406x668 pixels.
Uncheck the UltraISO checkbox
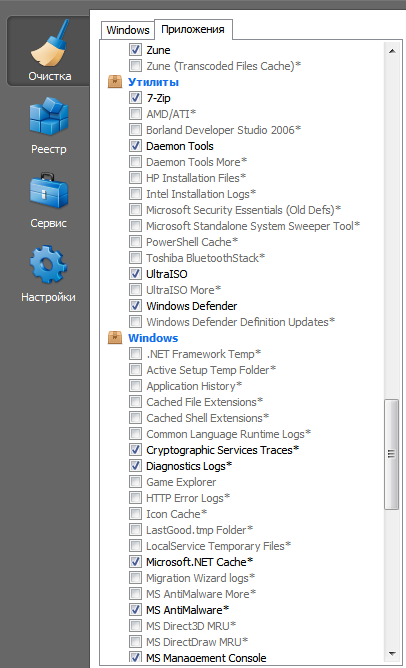tap(135, 274)
